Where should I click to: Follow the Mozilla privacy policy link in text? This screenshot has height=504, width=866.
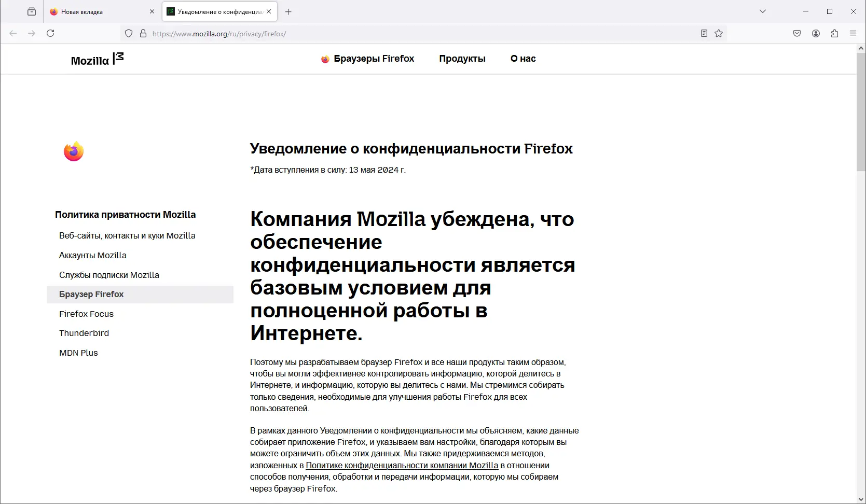[x=402, y=465]
